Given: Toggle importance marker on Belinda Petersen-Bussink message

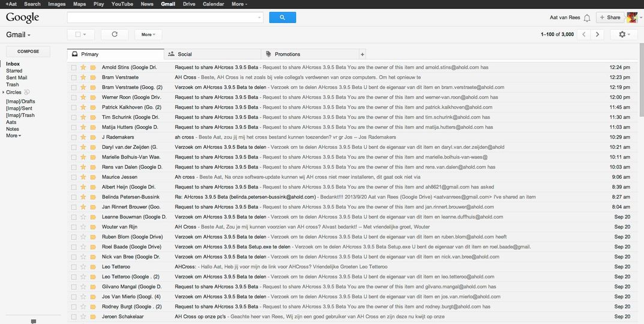Looking at the screenshot, I should [93, 197].
